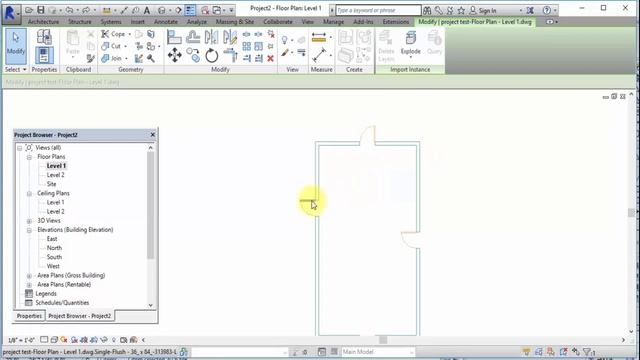The image size is (640, 360).
Task: Click the Modify arrow button
Action: coord(16,46)
